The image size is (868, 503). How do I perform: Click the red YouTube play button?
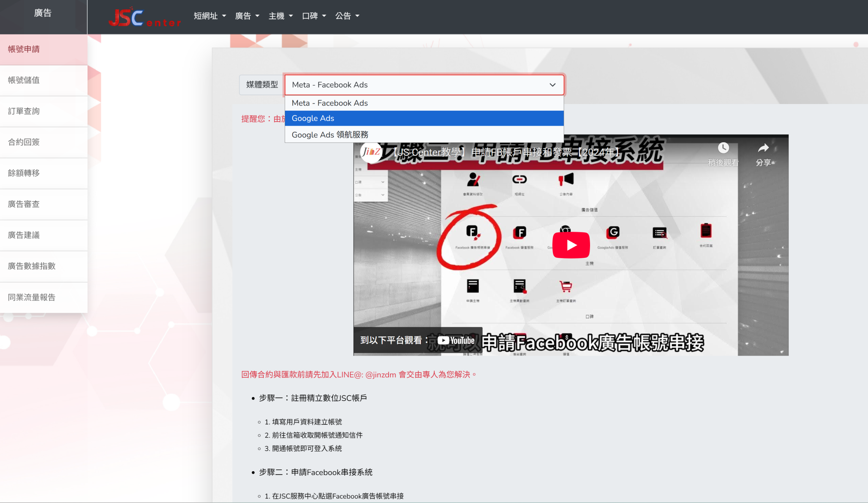(571, 245)
